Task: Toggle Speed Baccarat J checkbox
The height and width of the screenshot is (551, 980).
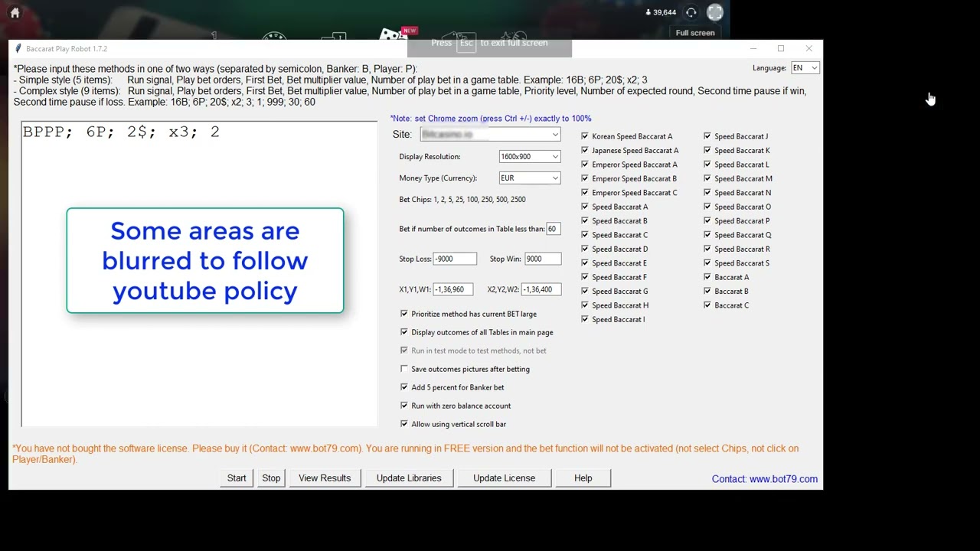Action: click(x=707, y=136)
